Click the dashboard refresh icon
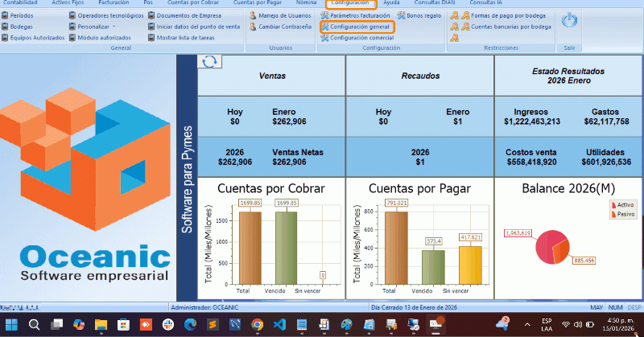The image size is (644, 337). tap(209, 62)
